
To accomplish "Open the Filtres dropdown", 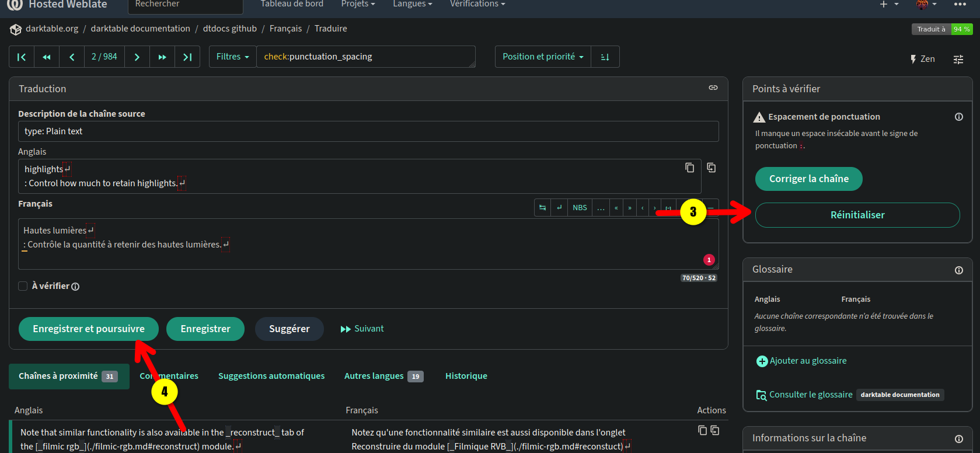I will [x=233, y=57].
